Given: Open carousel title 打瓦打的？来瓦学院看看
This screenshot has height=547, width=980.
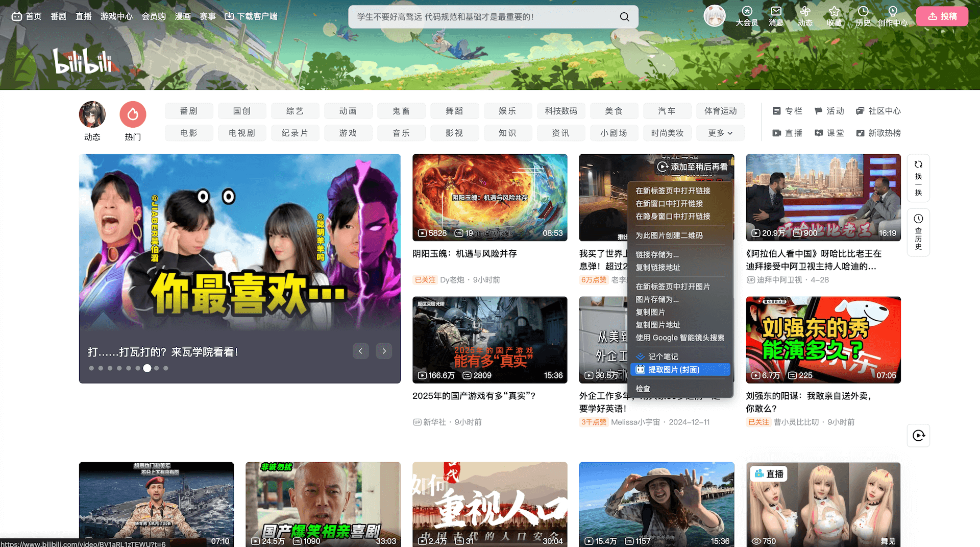Looking at the screenshot, I should tap(163, 352).
